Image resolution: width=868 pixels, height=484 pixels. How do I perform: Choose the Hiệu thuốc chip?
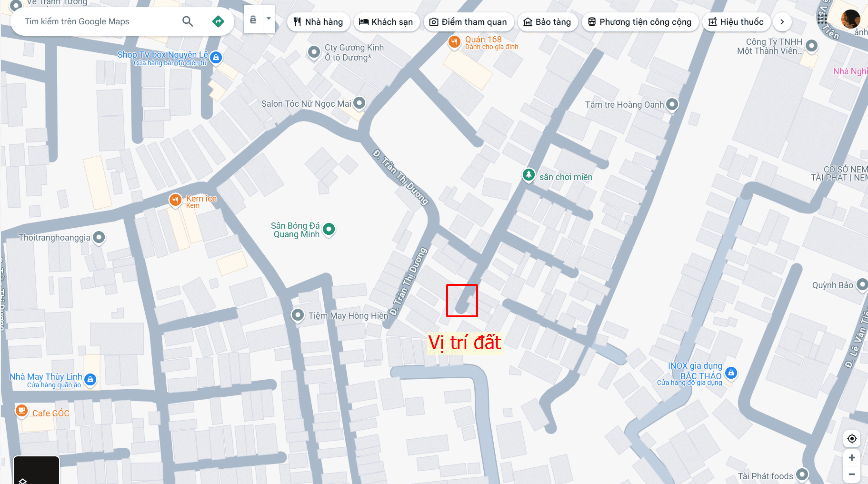point(736,22)
